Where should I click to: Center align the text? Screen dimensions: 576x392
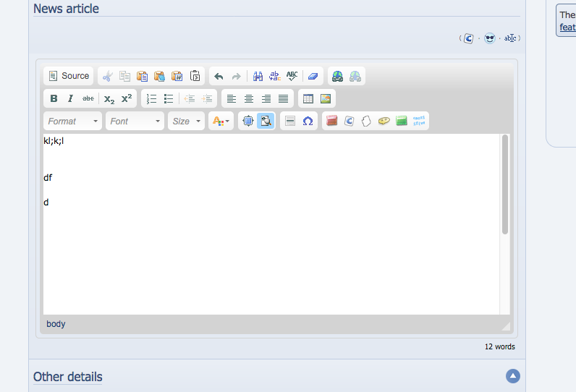tap(249, 98)
